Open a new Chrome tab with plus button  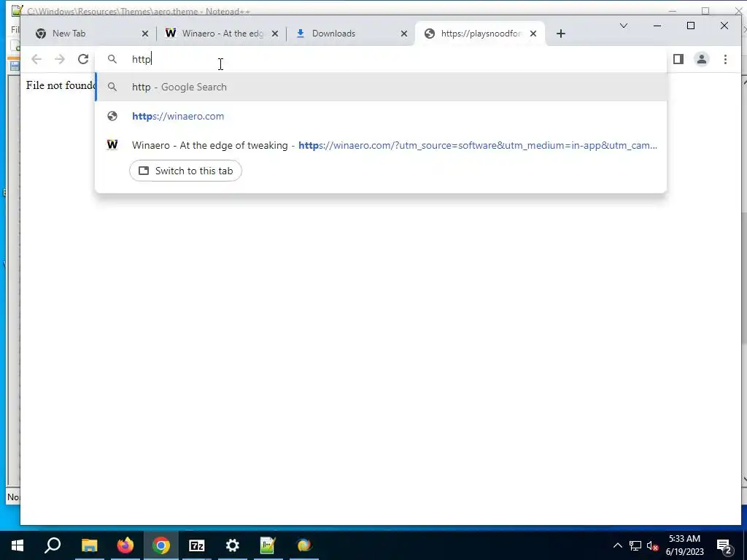click(x=561, y=34)
